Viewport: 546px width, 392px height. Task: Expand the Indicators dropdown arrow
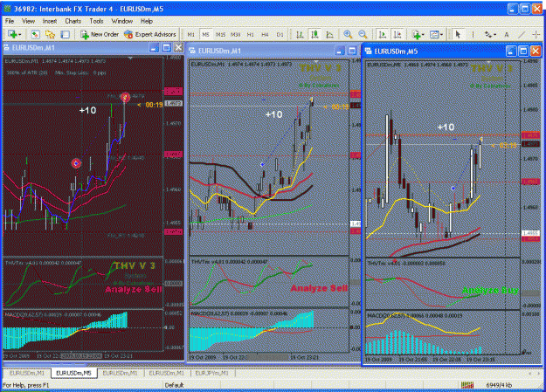click(423, 35)
